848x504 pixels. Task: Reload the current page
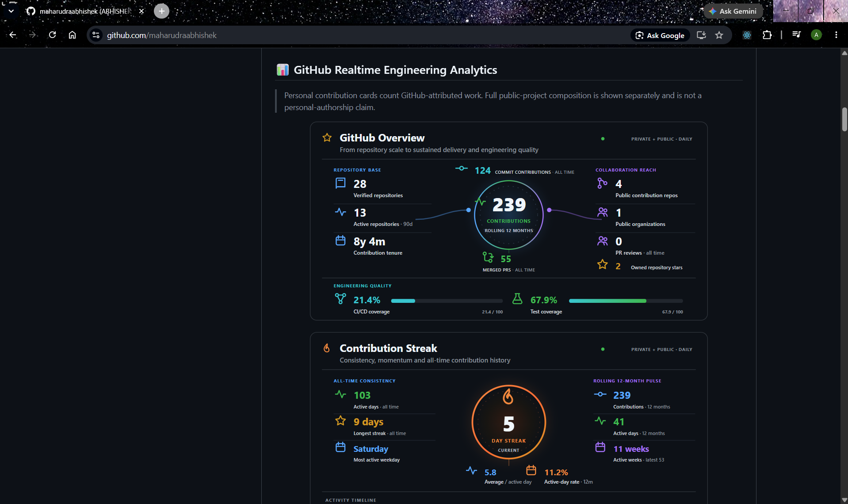point(52,35)
